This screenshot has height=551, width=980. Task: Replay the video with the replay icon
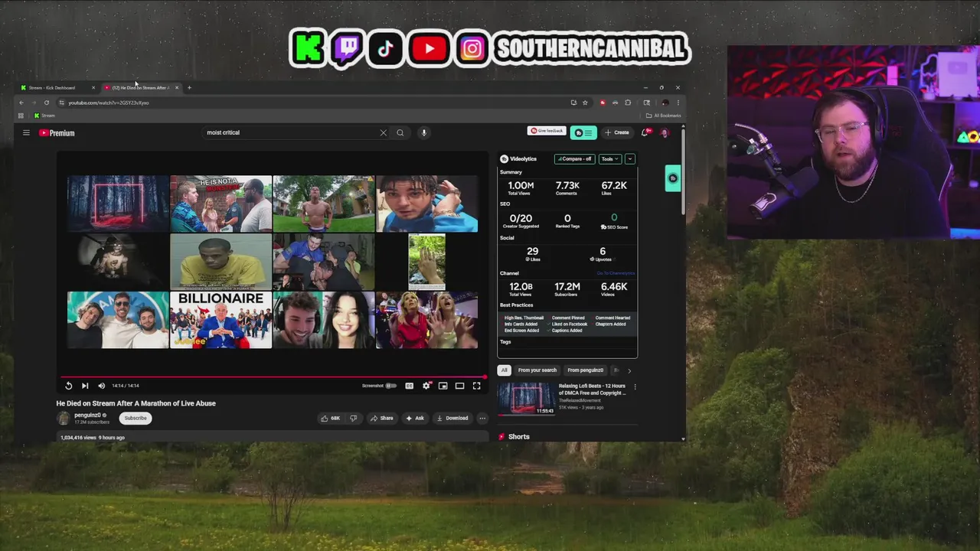[68, 386]
